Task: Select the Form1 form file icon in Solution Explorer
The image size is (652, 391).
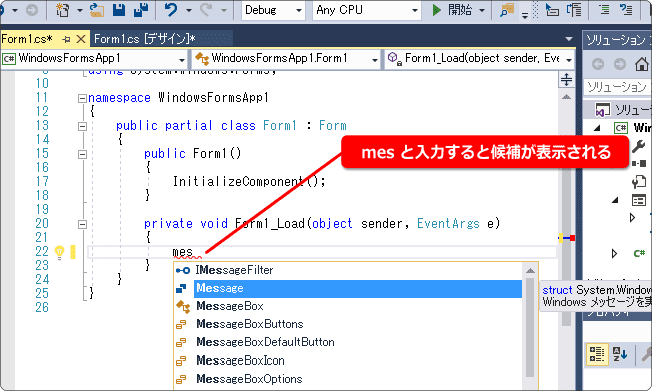Action: 639,200
